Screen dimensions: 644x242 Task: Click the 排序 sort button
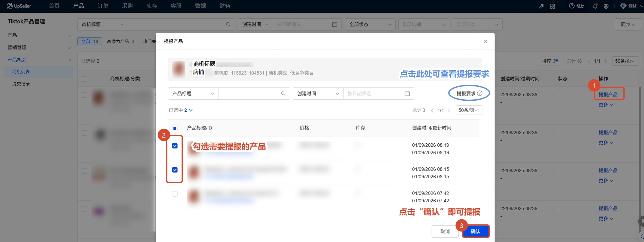(x=550, y=61)
